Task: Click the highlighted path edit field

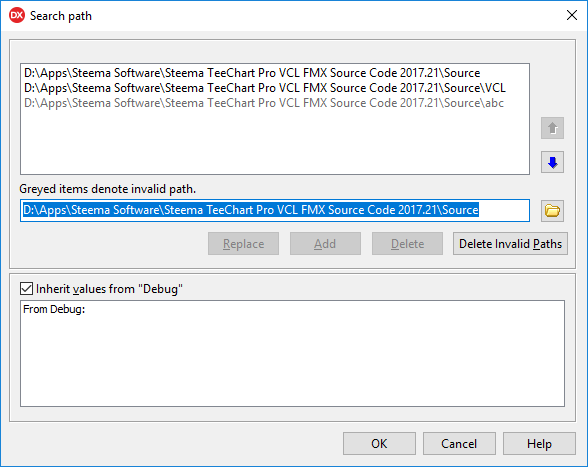Action: click(275, 210)
